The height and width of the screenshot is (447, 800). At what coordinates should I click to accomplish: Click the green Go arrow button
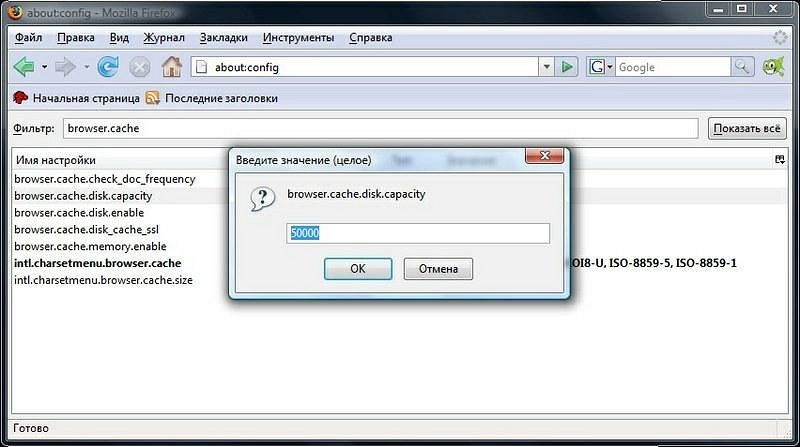tap(567, 67)
